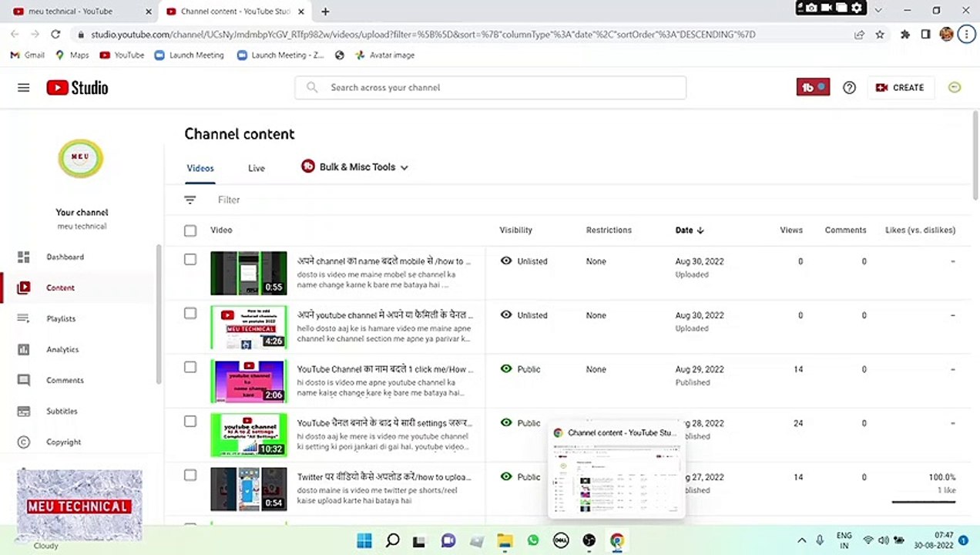Open the Gmail bookmark
Image resolution: width=980 pixels, height=555 pixels.
(27, 55)
